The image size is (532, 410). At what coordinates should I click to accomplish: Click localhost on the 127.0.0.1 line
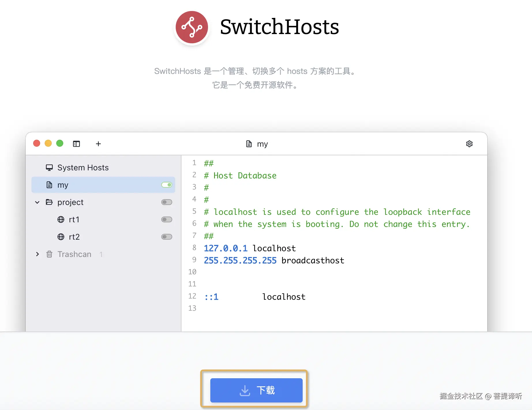pos(274,248)
